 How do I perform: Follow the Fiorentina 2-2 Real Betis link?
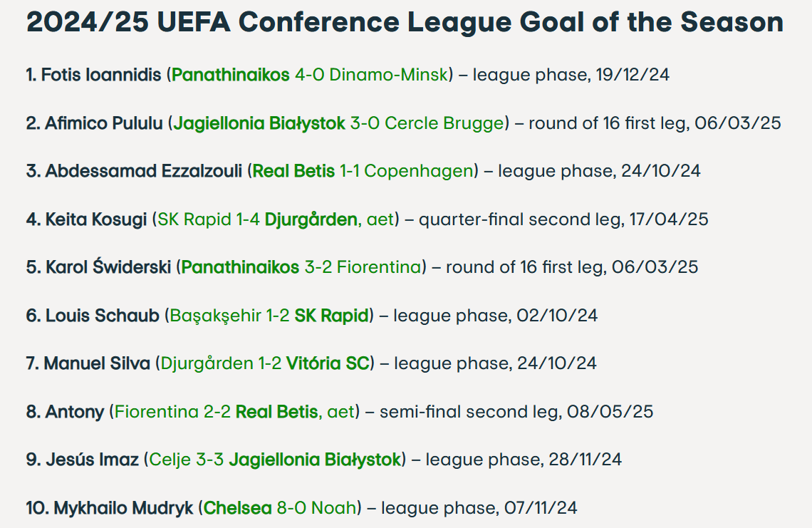234,412
